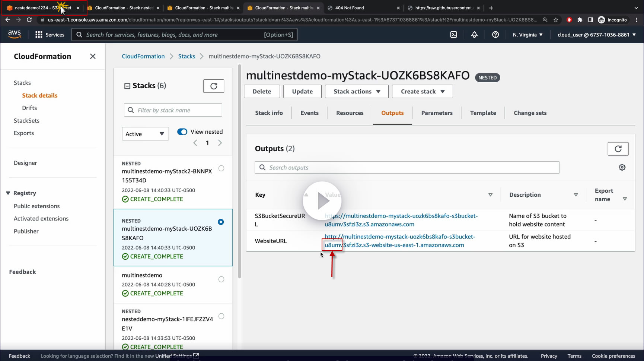Close the CloudFormation side navigation panel
The width and height of the screenshot is (644, 361).
(x=93, y=56)
